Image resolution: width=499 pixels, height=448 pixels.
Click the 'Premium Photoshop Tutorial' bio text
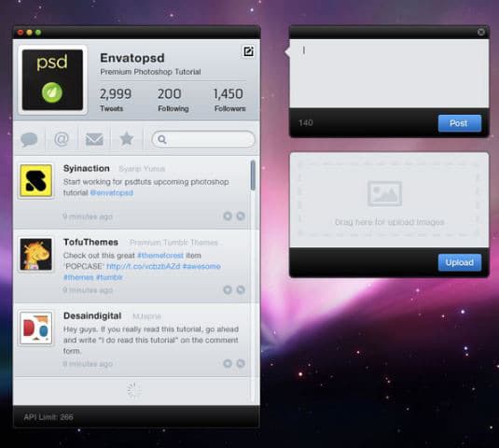150,72
